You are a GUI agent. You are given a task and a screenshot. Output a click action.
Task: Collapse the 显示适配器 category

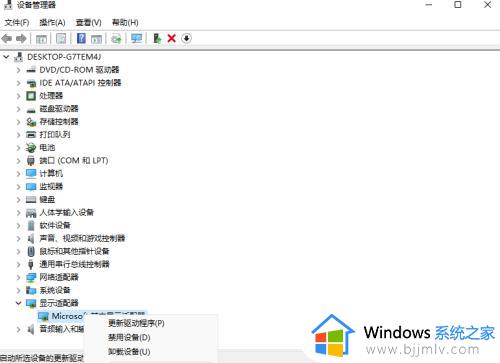coord(18,303)
